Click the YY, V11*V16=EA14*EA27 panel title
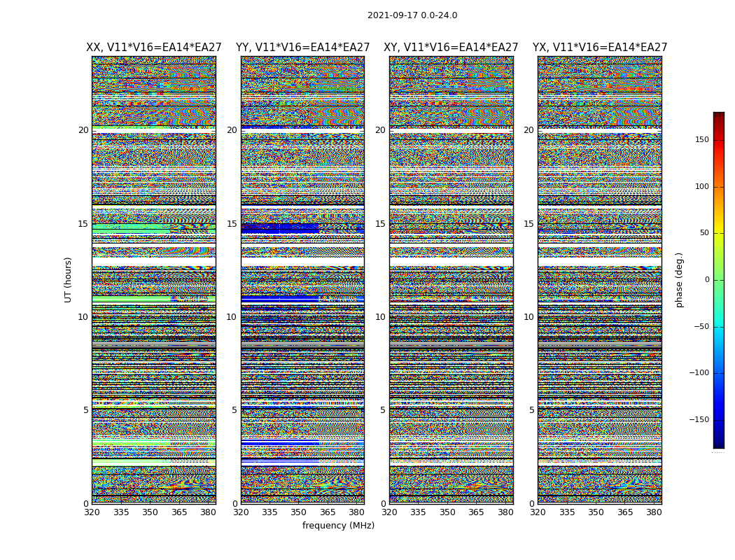The image size is (735, 560). (303, 48)
